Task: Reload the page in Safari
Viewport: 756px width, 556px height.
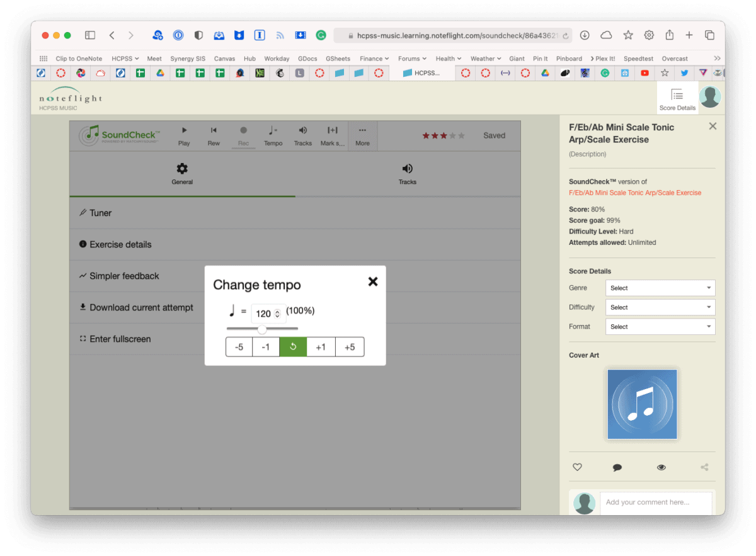Action: coord(566,36)
